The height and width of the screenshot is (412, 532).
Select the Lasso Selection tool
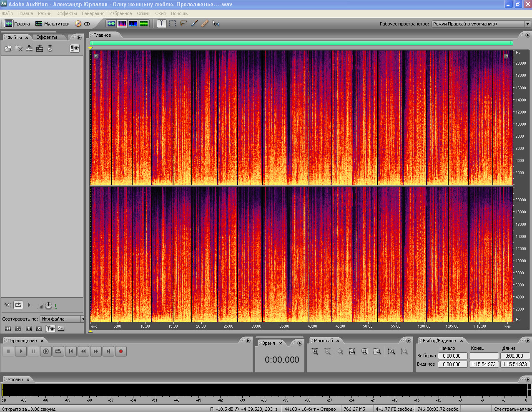(x=183, y=24)
